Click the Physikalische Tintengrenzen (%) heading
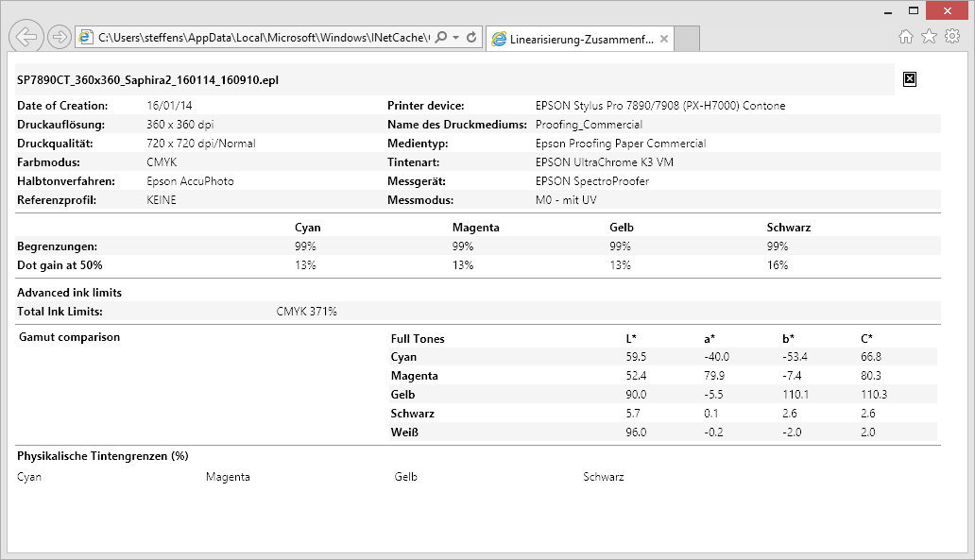Viewport: 975px width, 560px height. [103, 456]
